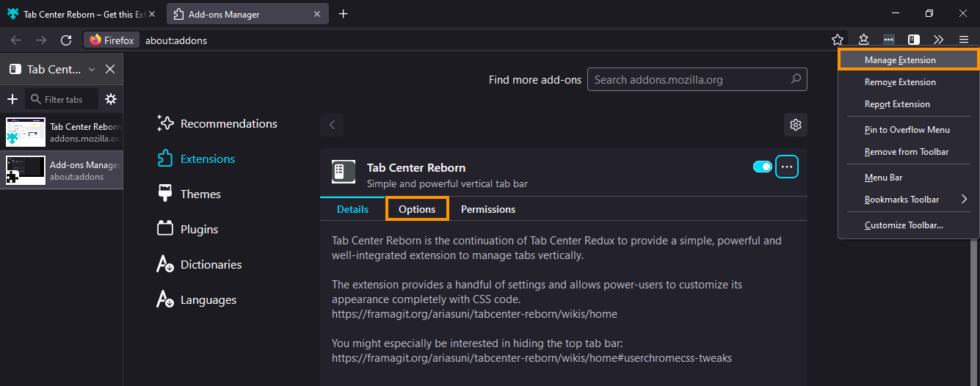Screen dimensions: 980x386
Task: Open Dictionaries category
Action: click(x=200, y=264)
